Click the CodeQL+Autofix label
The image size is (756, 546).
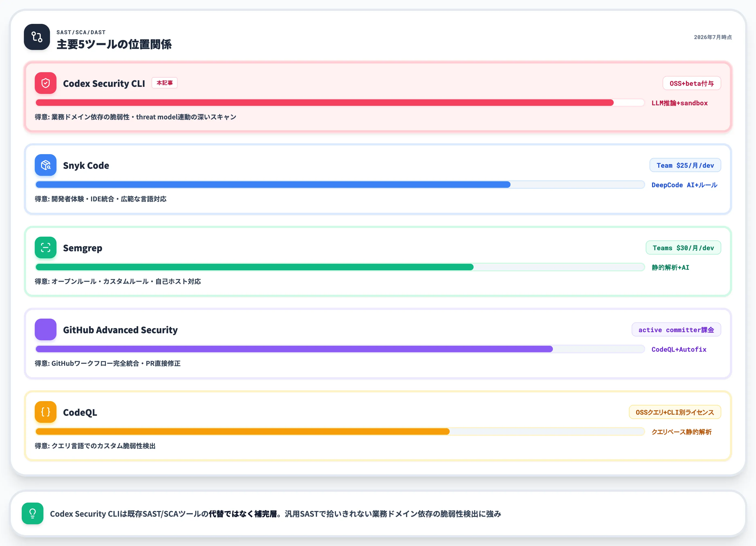click(x=679, y=350)
